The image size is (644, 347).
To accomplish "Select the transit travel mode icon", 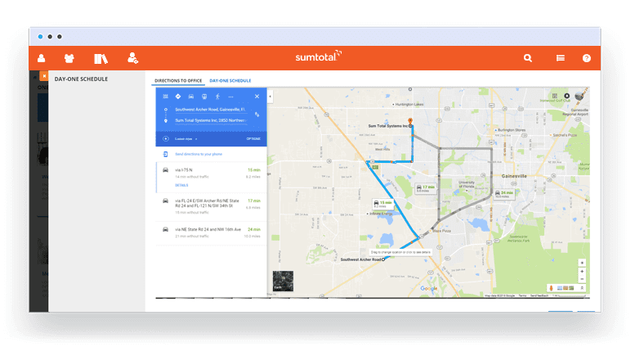I will pos(204,97).
